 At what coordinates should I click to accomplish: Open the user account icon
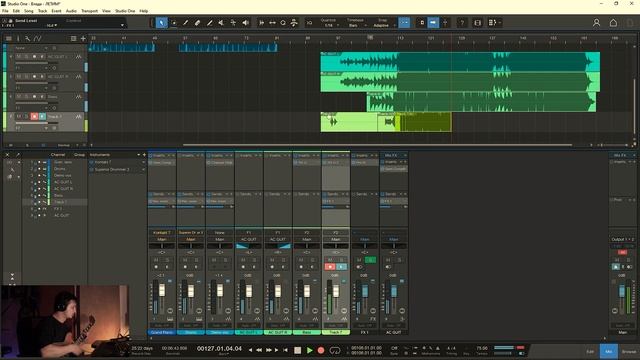click(x=596, y=23)
